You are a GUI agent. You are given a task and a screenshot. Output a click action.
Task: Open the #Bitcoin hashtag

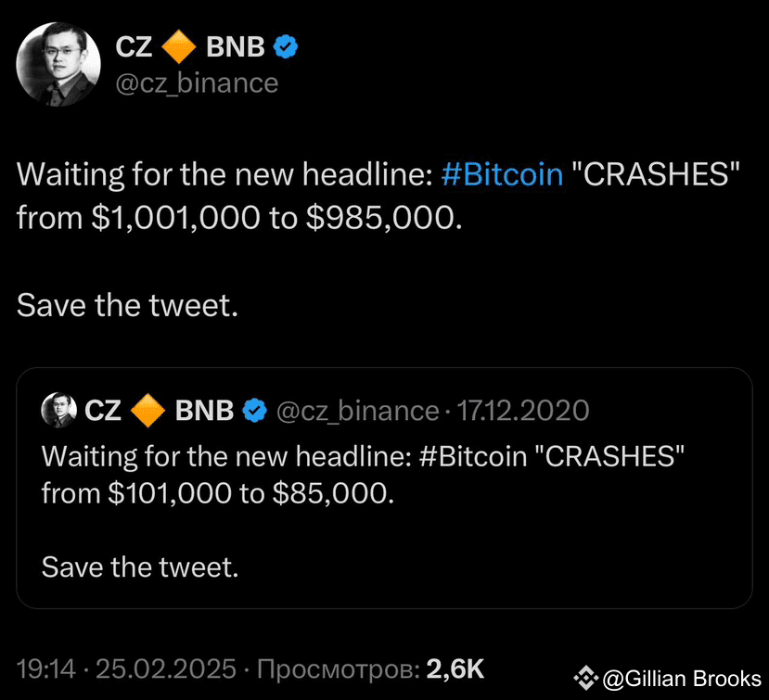pos(502,174)
